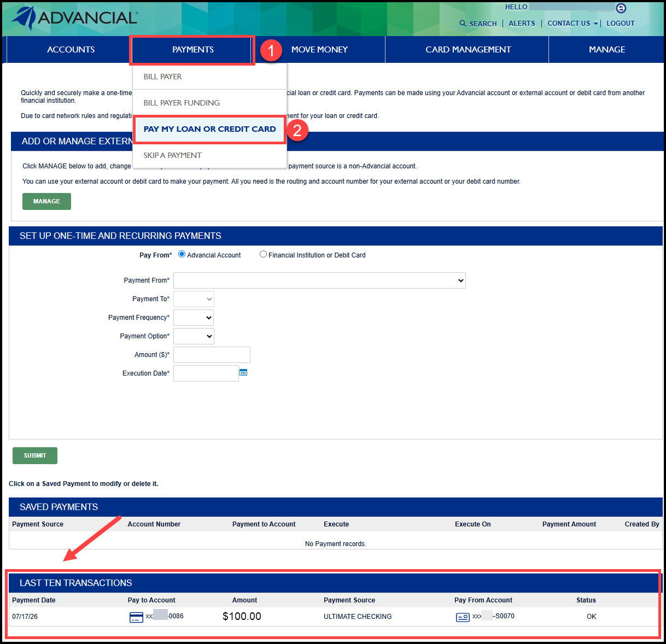Open the Payment From dropdown
The width and height of the screenshot is (666, 644).
(x=319, y=280)
